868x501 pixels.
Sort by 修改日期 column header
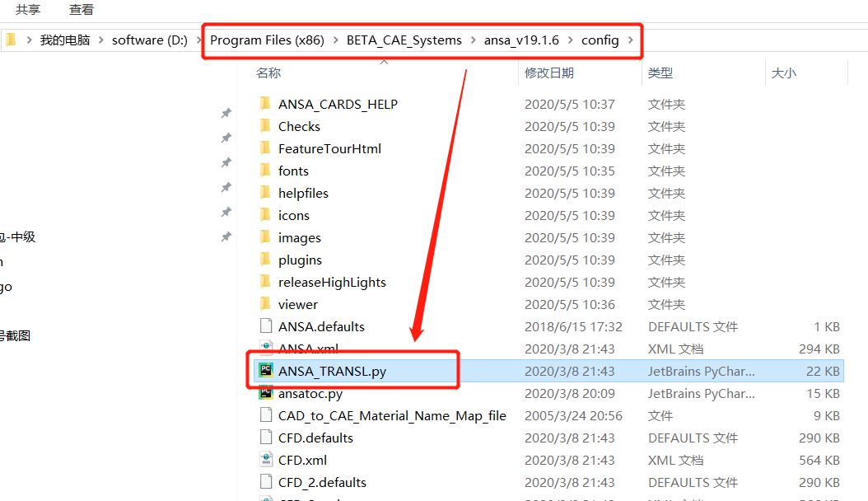point(549,73)
